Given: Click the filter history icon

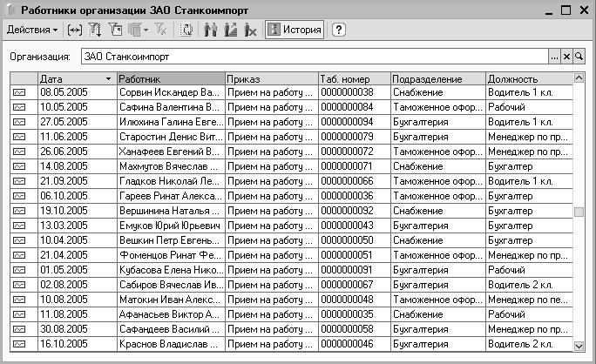Looking at the screenshot, I should [135, 30].
